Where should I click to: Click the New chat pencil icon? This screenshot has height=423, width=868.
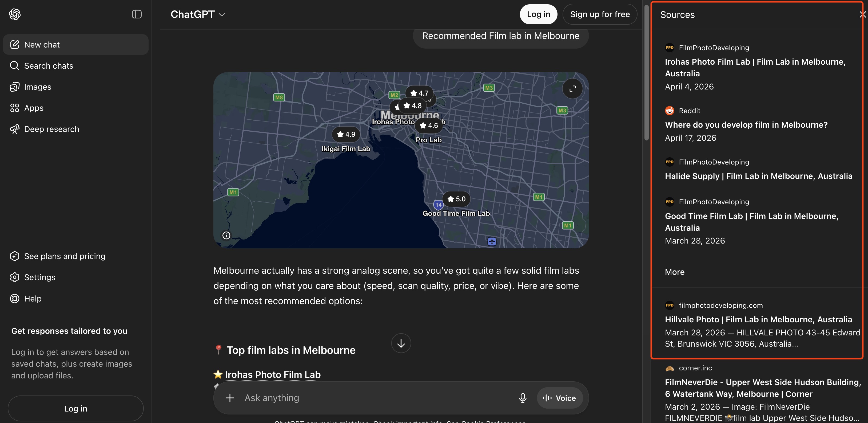[x=14, y=45]
